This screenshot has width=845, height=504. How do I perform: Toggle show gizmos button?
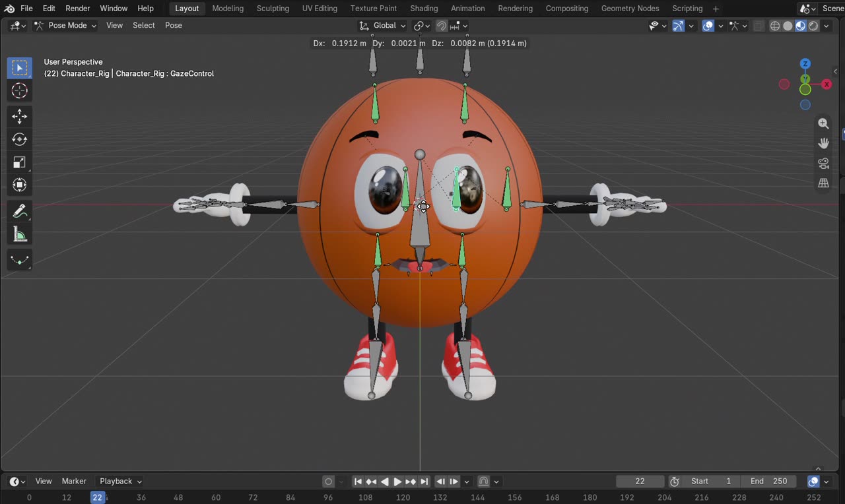click(x=678, y=26)
